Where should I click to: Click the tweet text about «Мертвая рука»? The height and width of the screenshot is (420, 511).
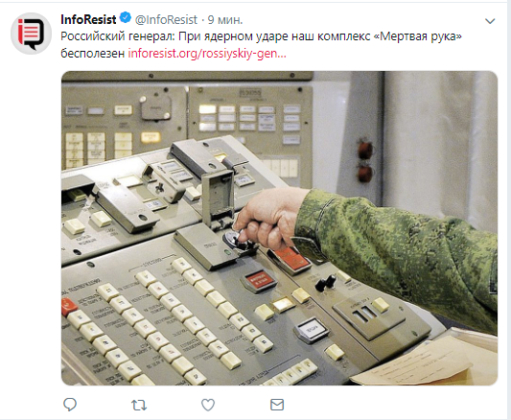point(261,44)
